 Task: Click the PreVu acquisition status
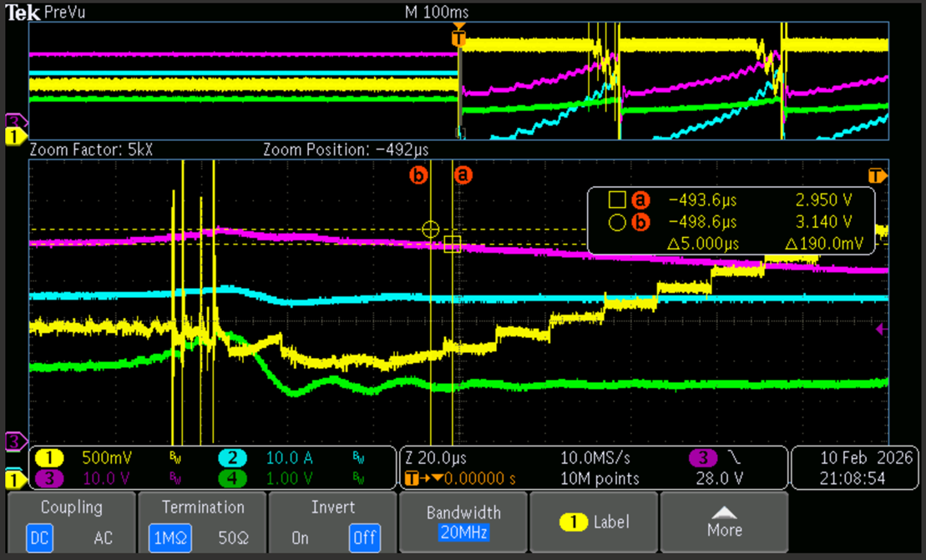coord(65,13)
